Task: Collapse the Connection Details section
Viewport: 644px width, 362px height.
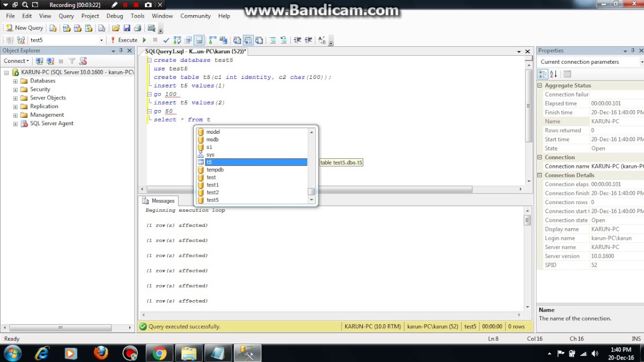Action: coord(540,175)
